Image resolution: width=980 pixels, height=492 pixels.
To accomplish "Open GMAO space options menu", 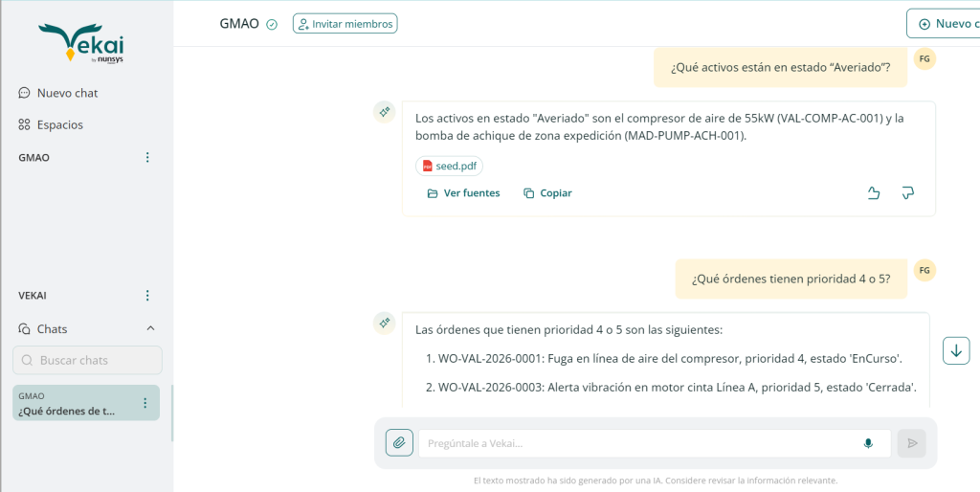I will pos(147,157).
